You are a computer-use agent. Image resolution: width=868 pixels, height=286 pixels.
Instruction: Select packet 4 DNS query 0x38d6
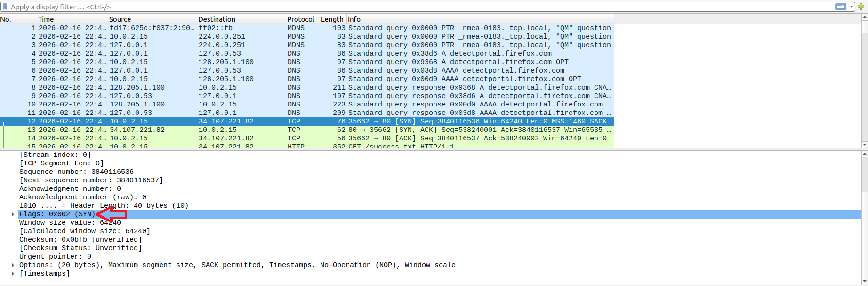[x=307, y=54]
